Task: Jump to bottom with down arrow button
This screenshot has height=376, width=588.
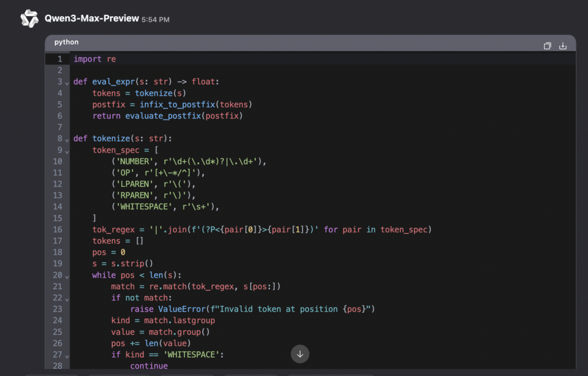Action: [x=300, y=354]
